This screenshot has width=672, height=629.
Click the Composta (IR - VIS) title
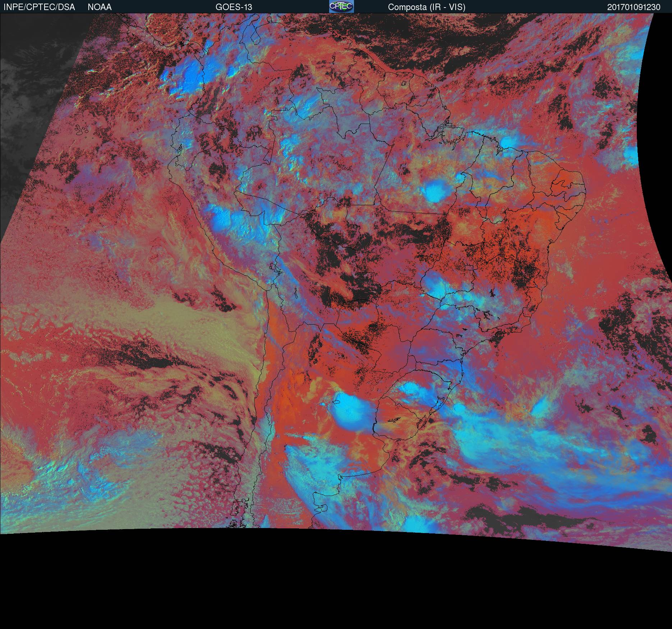(x=427, y=7)
